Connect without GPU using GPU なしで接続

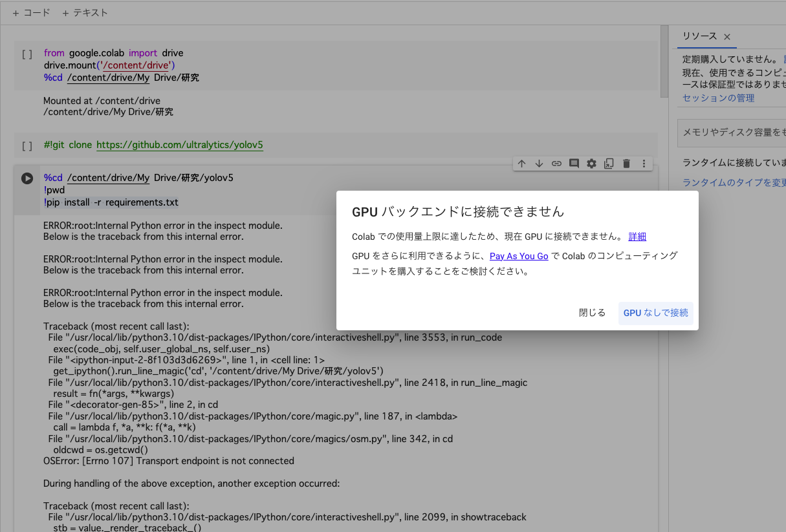pos(655,312)
